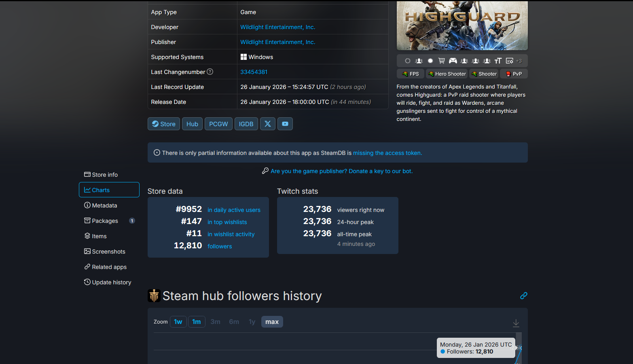This screenshot has width=633, height=364.
Task: Set chart zoom to 3m
Action: (x=216, y=322)
